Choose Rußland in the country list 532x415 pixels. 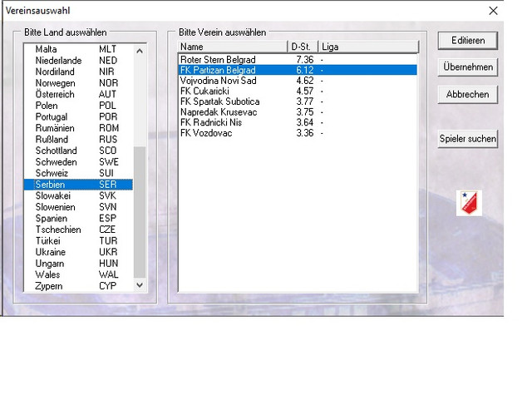[78, 140]
